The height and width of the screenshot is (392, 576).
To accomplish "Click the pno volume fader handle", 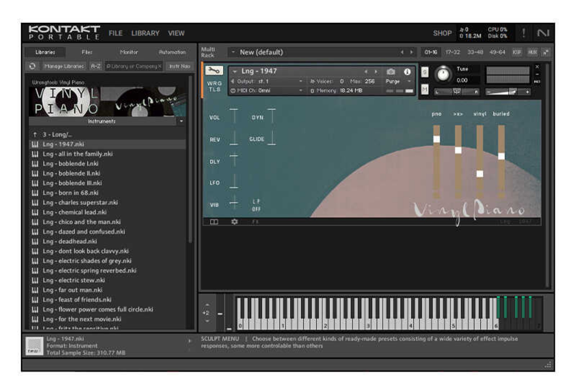I will coord(436,139).
